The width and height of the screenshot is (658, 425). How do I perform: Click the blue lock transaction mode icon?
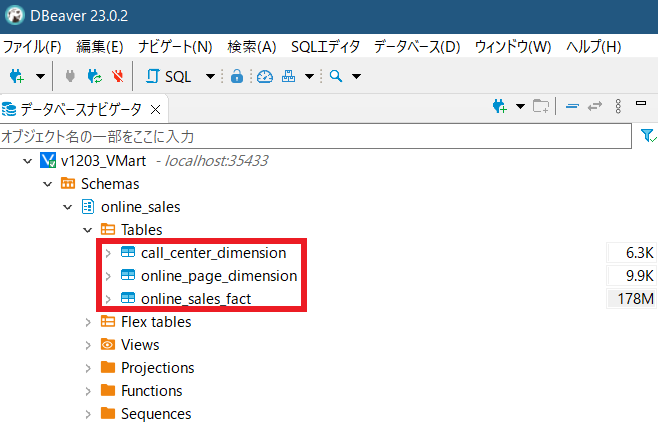237,76
